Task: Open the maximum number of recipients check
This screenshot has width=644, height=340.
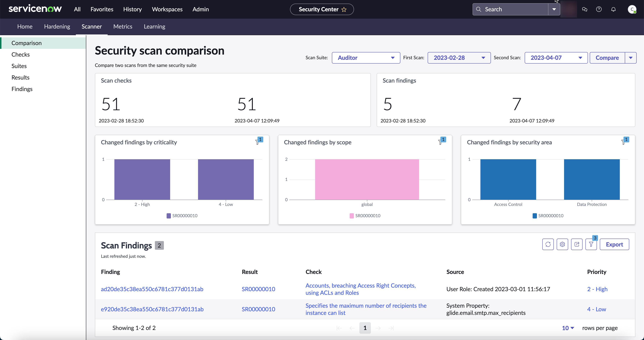Action: [366, 309]
